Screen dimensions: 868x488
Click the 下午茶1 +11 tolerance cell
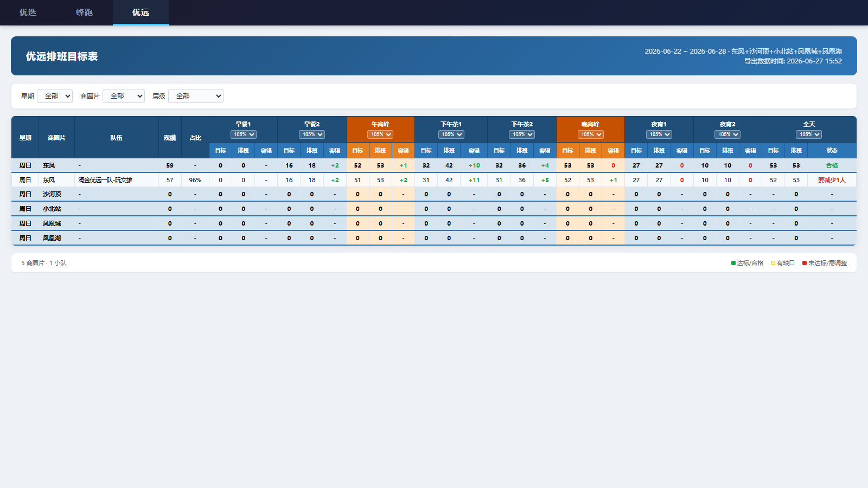[x=474, y=180]
